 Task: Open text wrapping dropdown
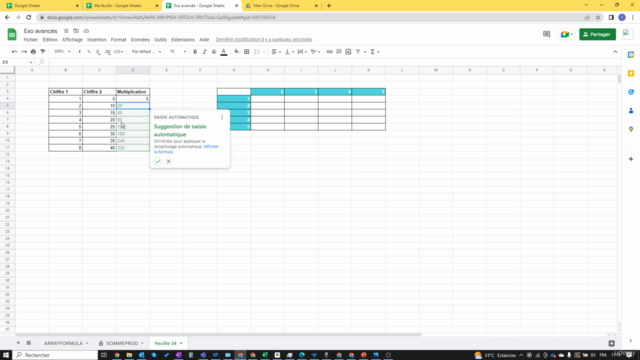coord(302,52)
